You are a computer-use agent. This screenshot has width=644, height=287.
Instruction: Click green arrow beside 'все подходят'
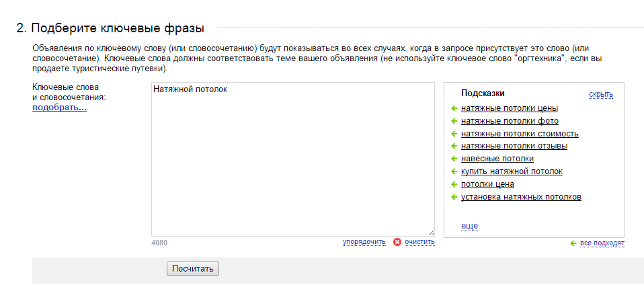pyautogui.click(x=573, y=243)
